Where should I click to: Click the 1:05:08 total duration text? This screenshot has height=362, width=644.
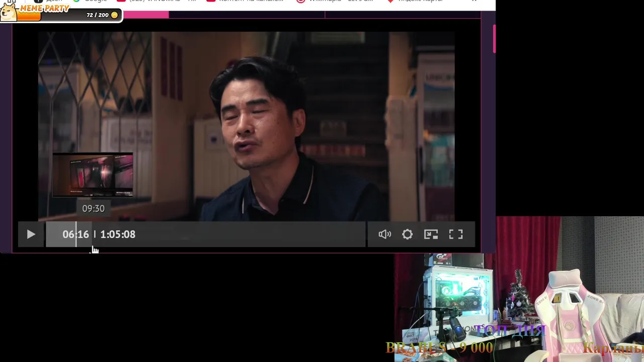pos(118,234)
